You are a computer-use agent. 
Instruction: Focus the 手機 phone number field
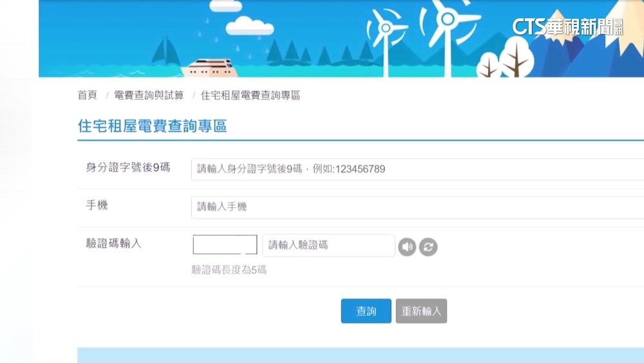tap(417, 207)
